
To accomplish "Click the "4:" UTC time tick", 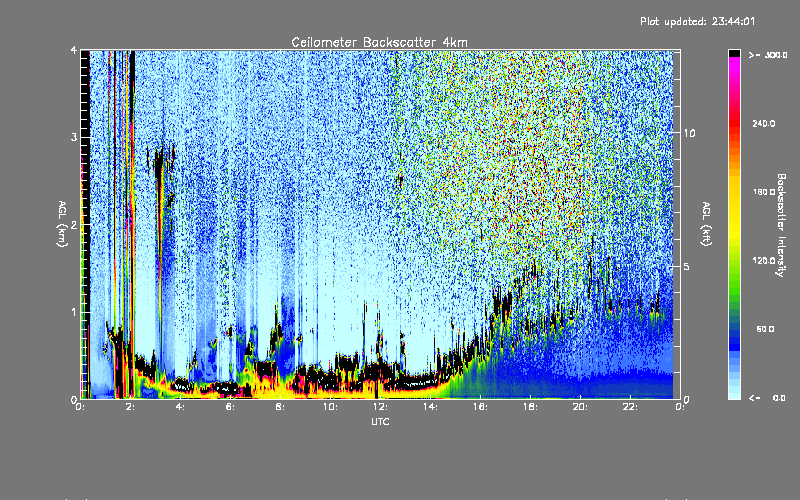I will pyautogui.click(x=181, y=407).
